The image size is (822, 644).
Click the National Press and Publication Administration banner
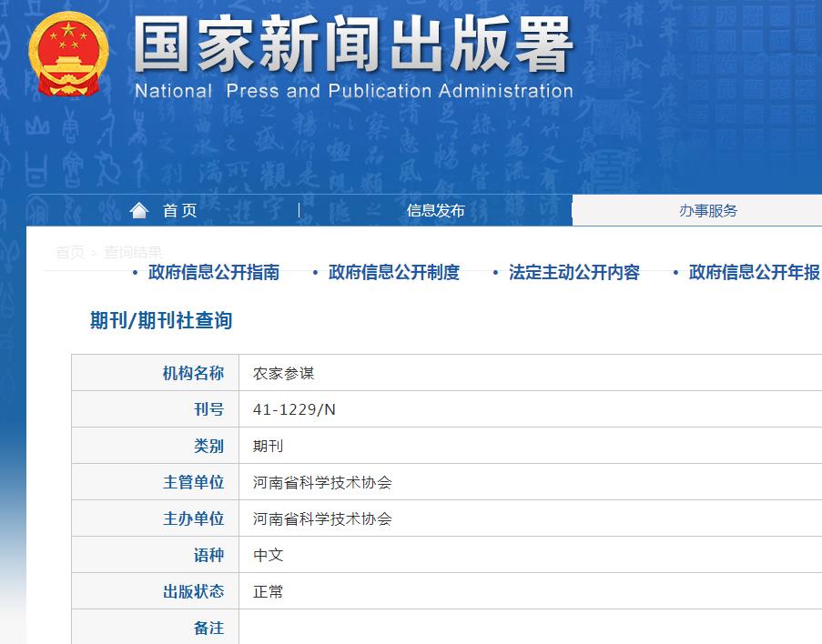tap(353, 55)
